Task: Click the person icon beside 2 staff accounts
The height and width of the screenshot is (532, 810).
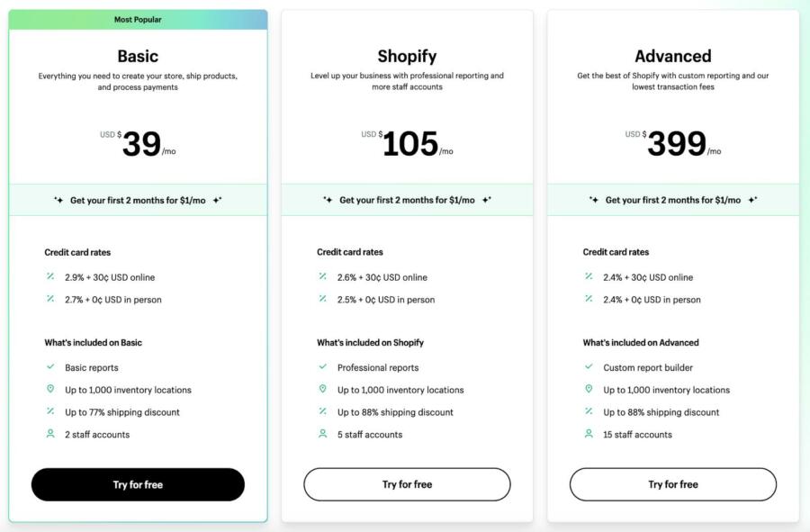Action: coord(50,434)
